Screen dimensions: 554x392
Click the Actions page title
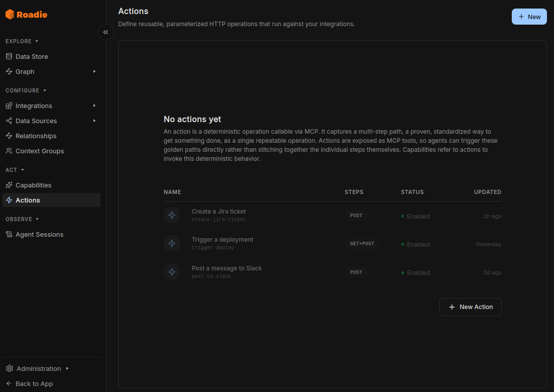(x=133, y=11)
